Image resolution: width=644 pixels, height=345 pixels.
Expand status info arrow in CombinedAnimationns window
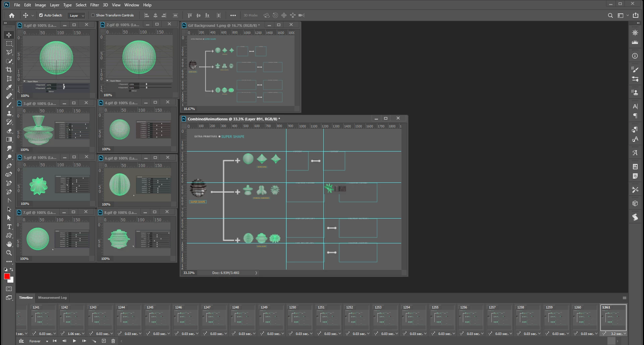point(256,273)
